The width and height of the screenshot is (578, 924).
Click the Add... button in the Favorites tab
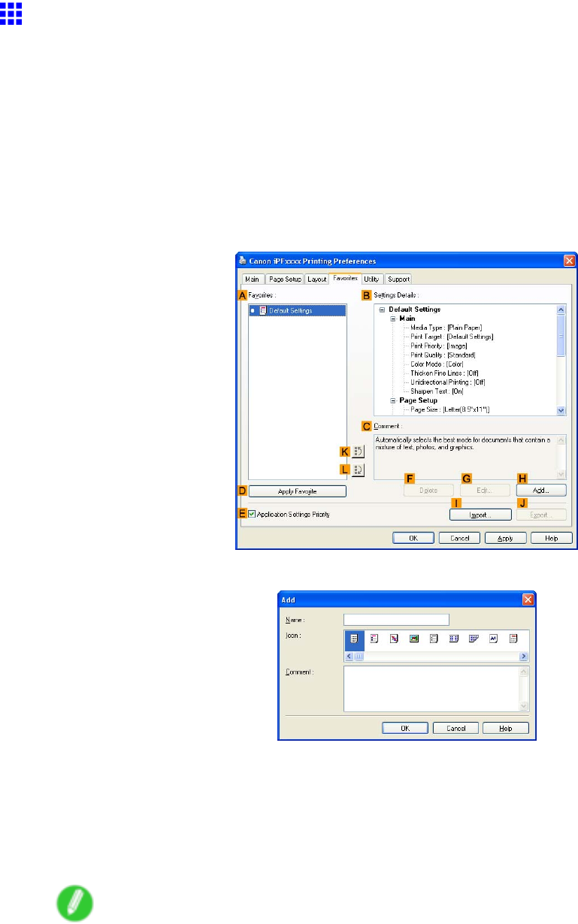pos(541,490)
